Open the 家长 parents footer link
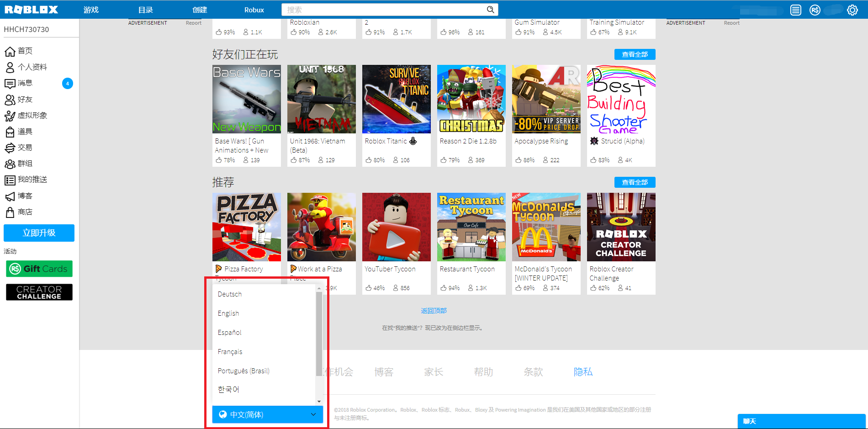 (x=434, y=372)
